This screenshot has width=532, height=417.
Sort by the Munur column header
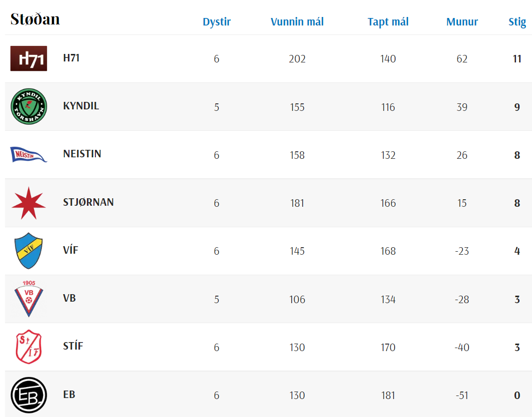pos(462,22)
